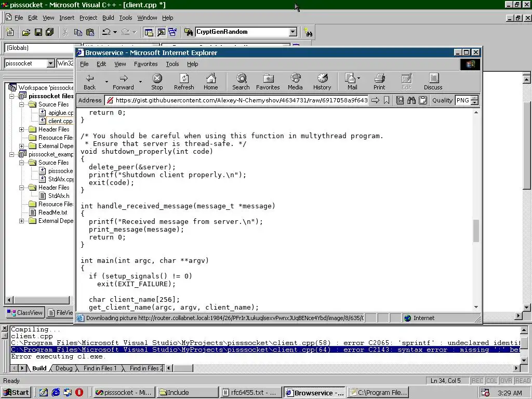Screen dimensions: 532x399
Task: Click the Search button in Internet Explorer toolbar
Action: pyautogui.click(x=241, y=82)
